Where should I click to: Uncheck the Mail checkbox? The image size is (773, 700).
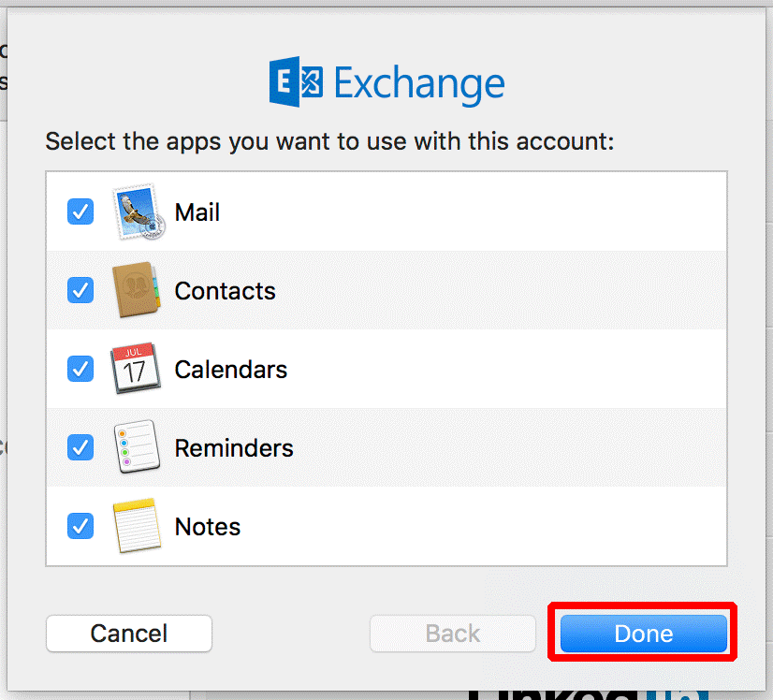tap(80, 211)
